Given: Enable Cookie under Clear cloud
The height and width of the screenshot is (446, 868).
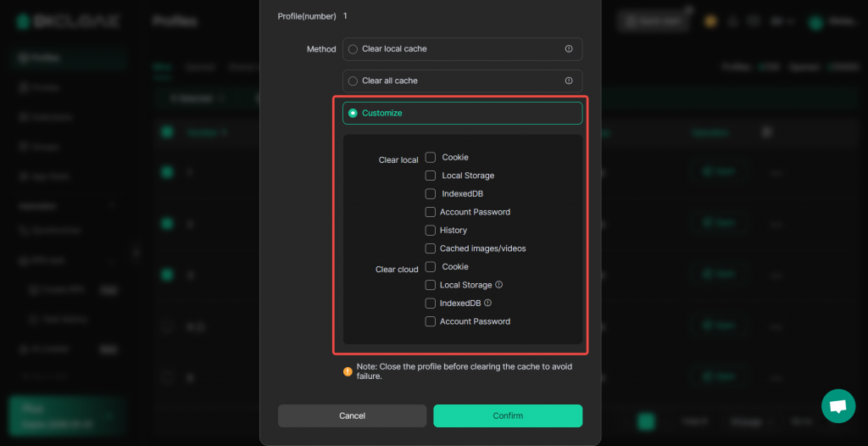Looking at the screenshot, I should (431, 266).
